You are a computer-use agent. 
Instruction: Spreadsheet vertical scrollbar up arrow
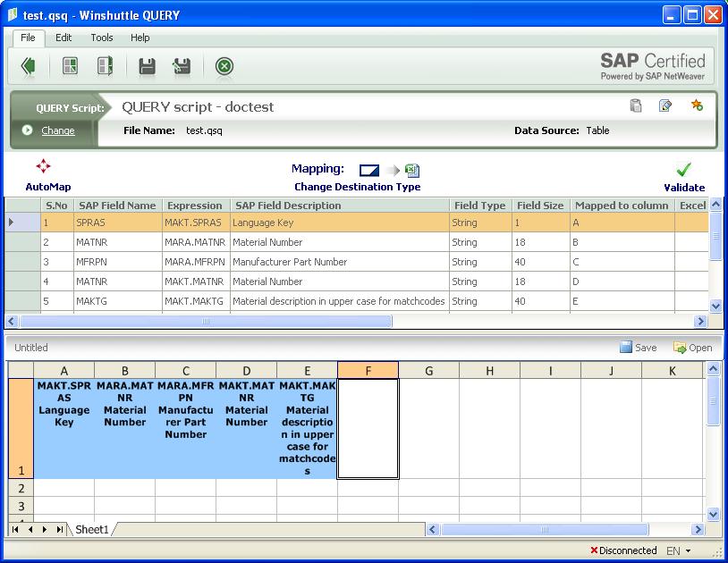[713, 369]
